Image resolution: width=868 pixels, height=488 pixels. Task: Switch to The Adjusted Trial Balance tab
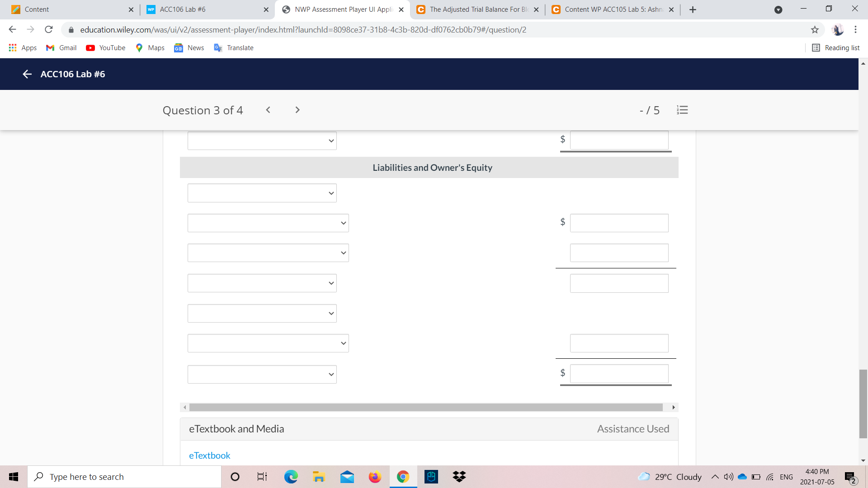[478, 9]
